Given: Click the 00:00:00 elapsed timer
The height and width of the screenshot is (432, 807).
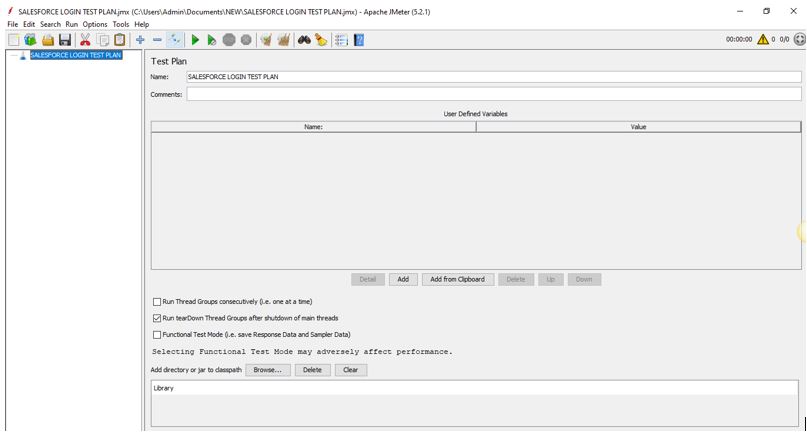Looking at the screenshot, I should [739, 39].
